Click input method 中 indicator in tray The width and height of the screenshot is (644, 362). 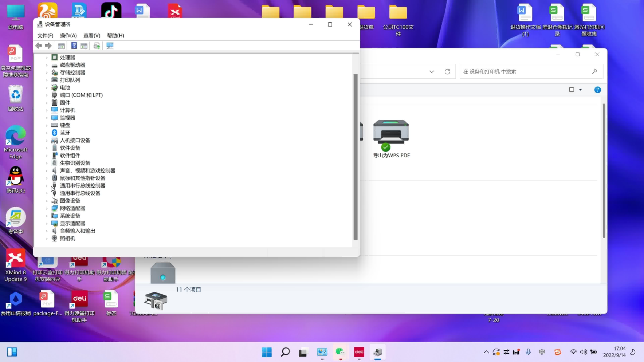tap(542, 352)
